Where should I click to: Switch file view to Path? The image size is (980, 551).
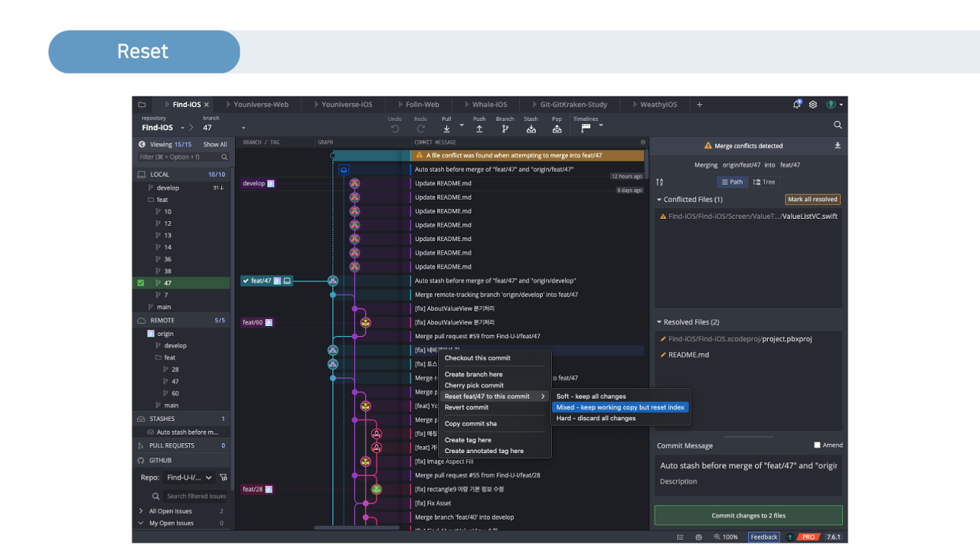point(731,182)
